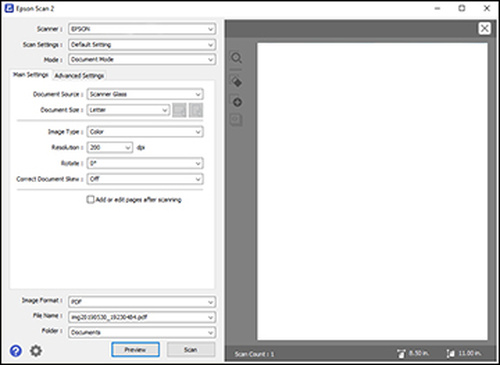Image resolution: width=500 pixels, height=365 pixels.
Task: Expand the Resolution dropdown showing 200
Action: [110, 147]
